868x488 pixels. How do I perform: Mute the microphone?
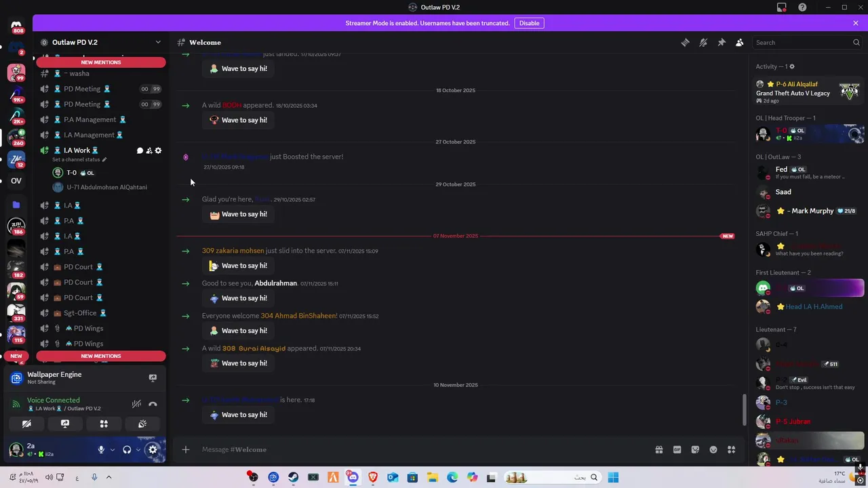point(101,449)
